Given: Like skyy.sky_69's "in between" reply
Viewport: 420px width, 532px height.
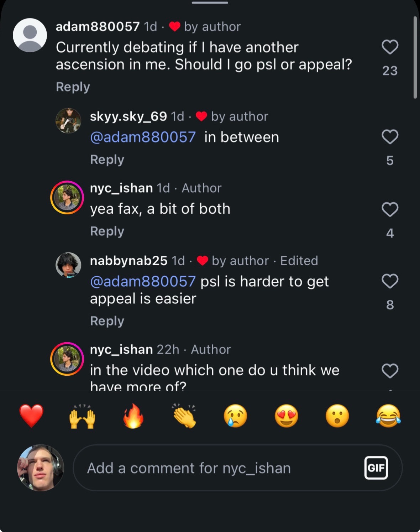Looking at the screenshot, I should pos(390,137).
